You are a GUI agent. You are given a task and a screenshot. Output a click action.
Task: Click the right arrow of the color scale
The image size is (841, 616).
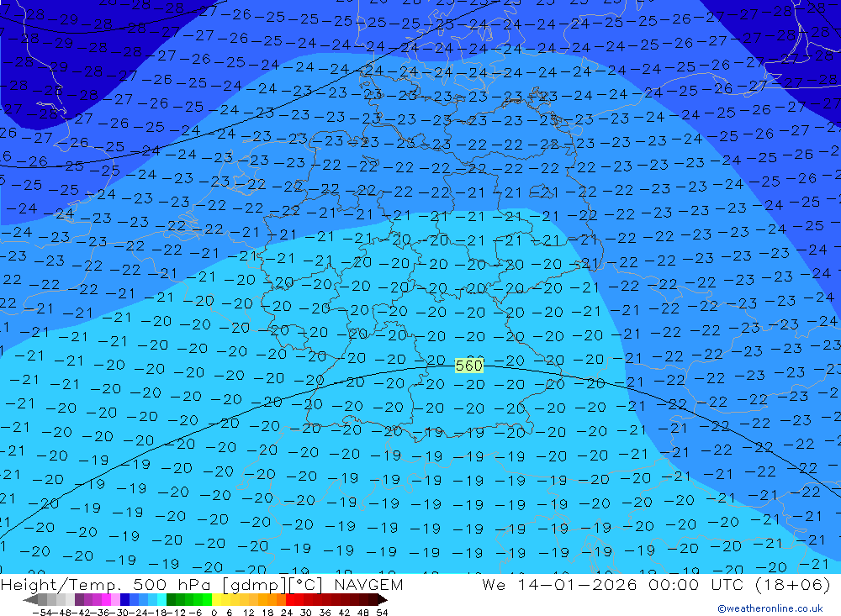coord(383,600)
